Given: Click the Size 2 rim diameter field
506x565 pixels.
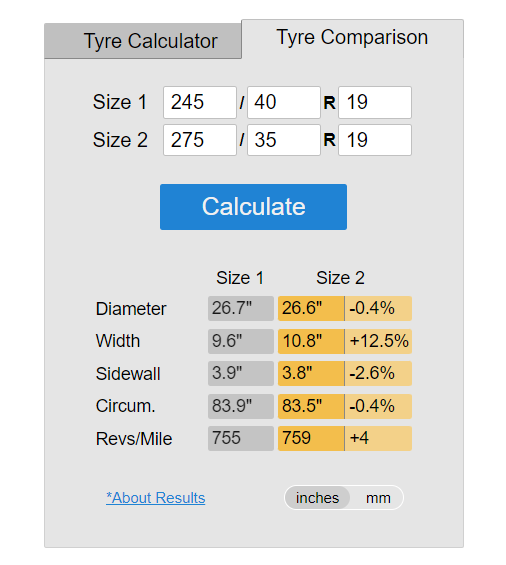Looking at the screenshot, I should click(375, 140).
